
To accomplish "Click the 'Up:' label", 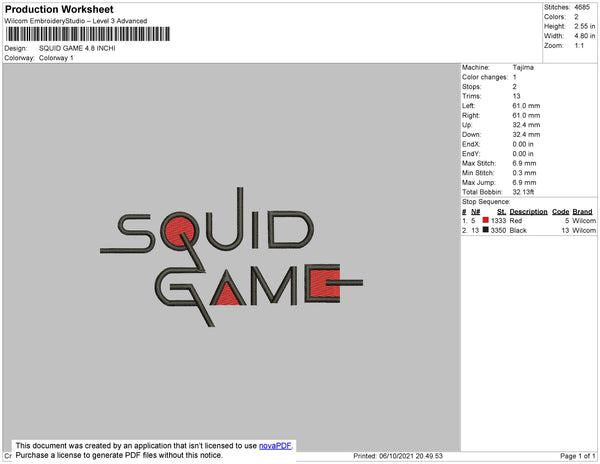I will coord(467,125).
